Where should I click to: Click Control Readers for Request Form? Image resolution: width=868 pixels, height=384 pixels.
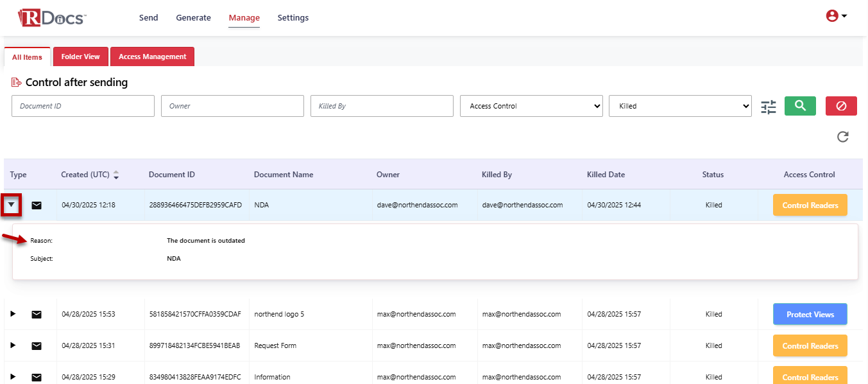click(x=810, y=346)
